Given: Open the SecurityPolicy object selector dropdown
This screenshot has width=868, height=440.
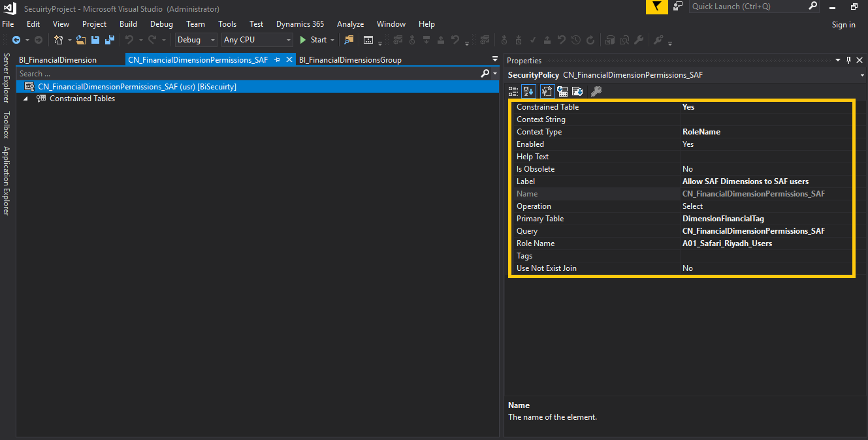Looking at the screenshot, I should (862, 75).
